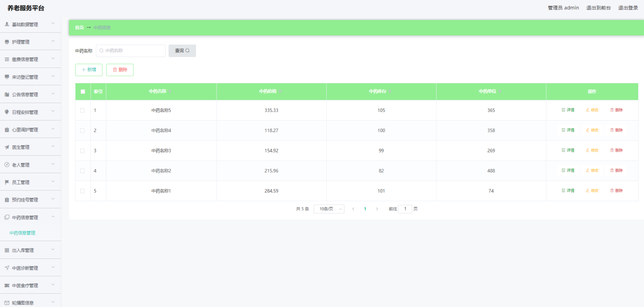Expand the 来访登记管理 chevron
The height and width of the screenshot is (307, 644).
[53, 76]
